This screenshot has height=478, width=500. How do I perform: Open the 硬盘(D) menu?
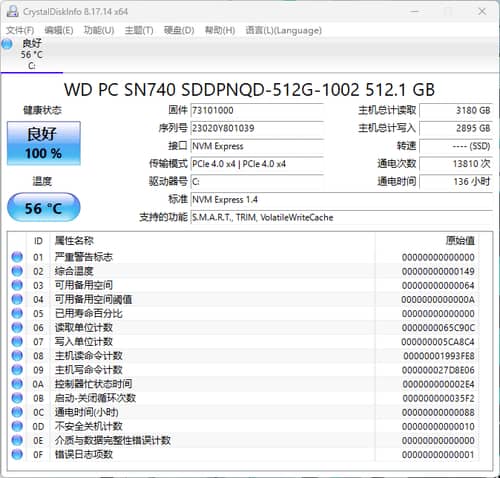tap(179, 30)
